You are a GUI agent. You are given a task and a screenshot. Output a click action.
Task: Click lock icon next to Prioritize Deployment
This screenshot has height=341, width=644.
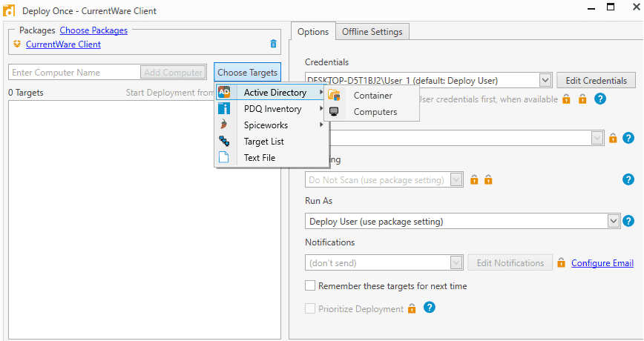pyautogui.click(x=412, y=308)
